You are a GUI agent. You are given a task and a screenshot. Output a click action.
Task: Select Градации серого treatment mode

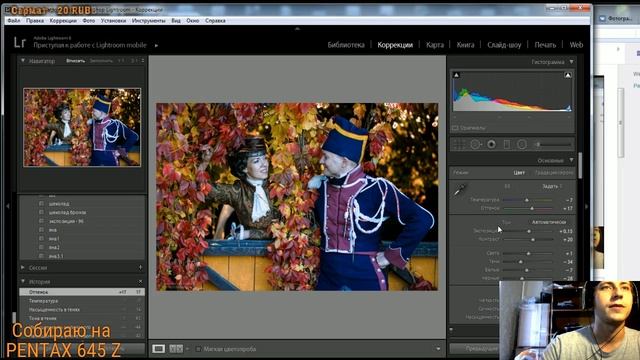tap(554, 173)
